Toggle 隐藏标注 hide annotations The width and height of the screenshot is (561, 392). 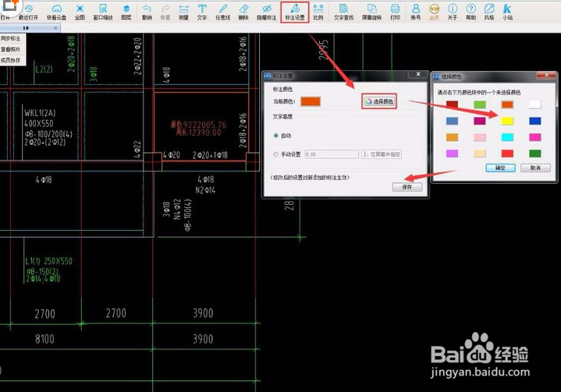tap(267, 12)
